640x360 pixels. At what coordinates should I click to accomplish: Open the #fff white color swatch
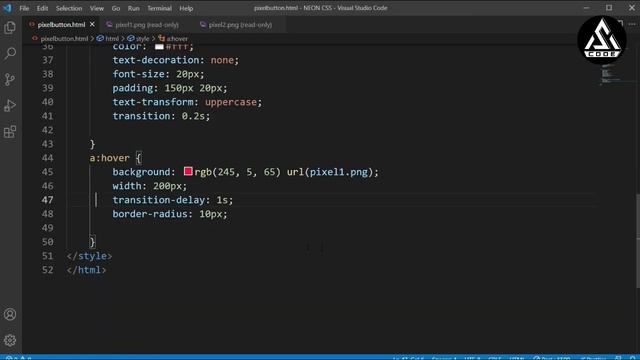(x=159, y=47)
